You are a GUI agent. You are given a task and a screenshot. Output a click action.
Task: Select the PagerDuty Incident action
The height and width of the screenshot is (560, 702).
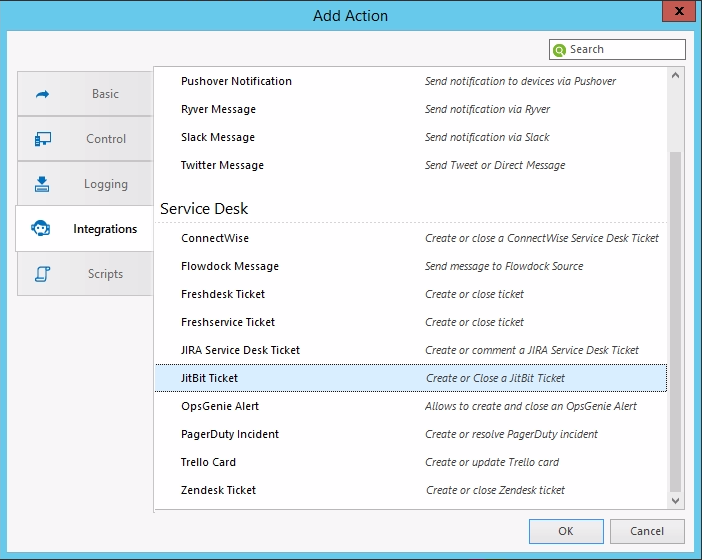[230, 434]
